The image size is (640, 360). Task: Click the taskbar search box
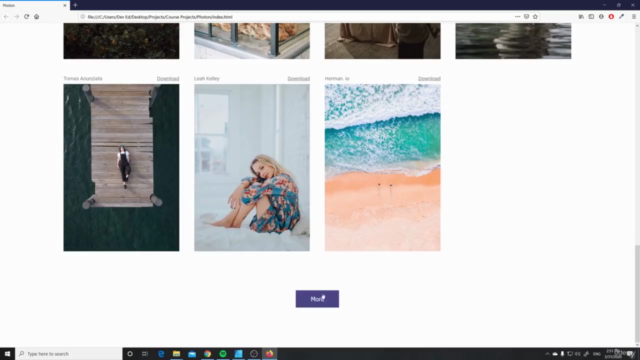(69, 353)
